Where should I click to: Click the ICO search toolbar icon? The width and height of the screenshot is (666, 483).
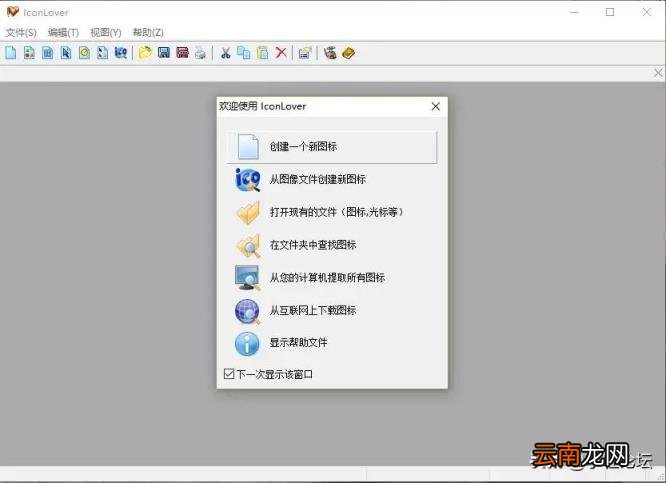pyautogui.click(x=121, y=53)
